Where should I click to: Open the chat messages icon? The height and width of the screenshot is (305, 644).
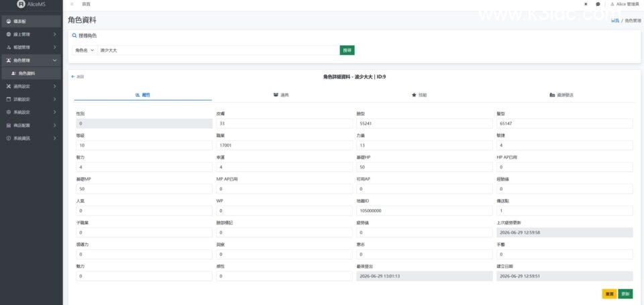pyautogui.click(x=598, y=4)
